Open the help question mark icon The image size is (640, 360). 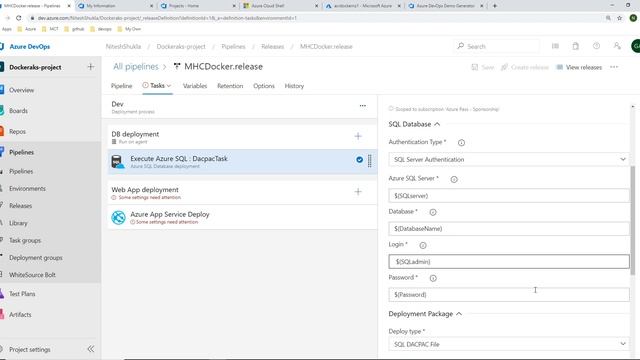[596, 46]
